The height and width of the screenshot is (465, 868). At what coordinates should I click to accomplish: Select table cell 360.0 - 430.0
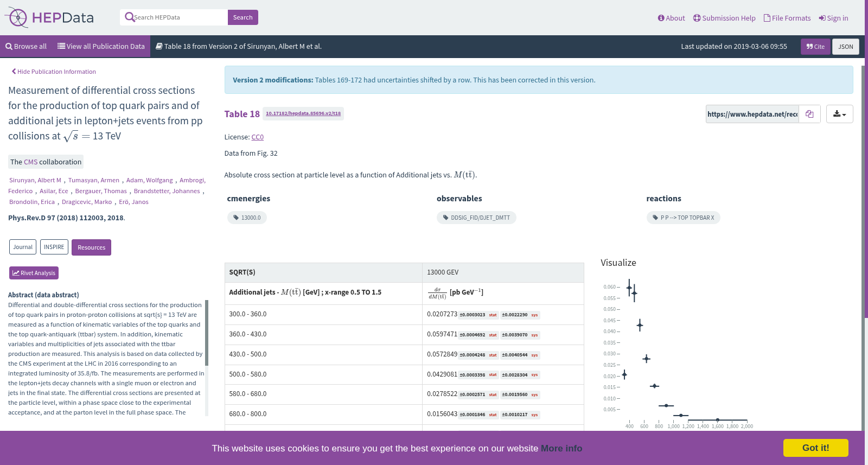(x=323, y=335)
